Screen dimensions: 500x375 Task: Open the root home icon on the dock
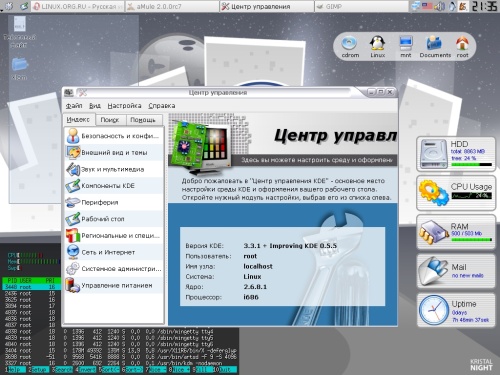point(462,43)
